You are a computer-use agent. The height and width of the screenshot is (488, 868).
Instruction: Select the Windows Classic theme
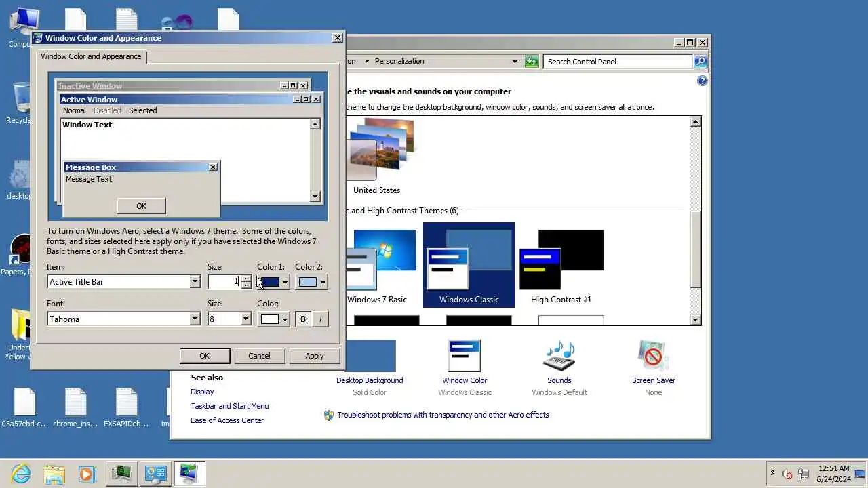469,266
